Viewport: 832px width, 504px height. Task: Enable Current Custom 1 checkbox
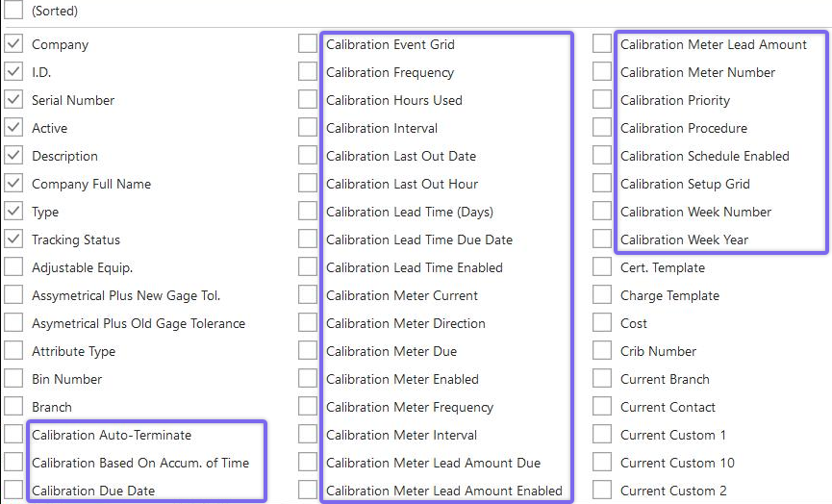[x=601, y=435]
